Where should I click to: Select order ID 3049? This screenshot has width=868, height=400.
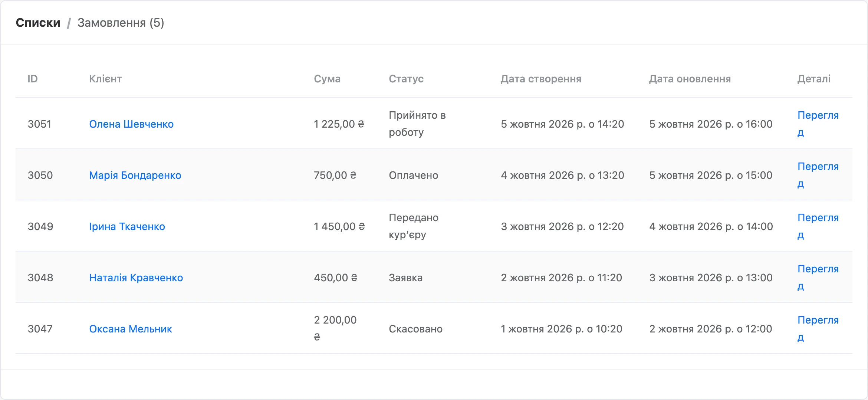(40, 226)
